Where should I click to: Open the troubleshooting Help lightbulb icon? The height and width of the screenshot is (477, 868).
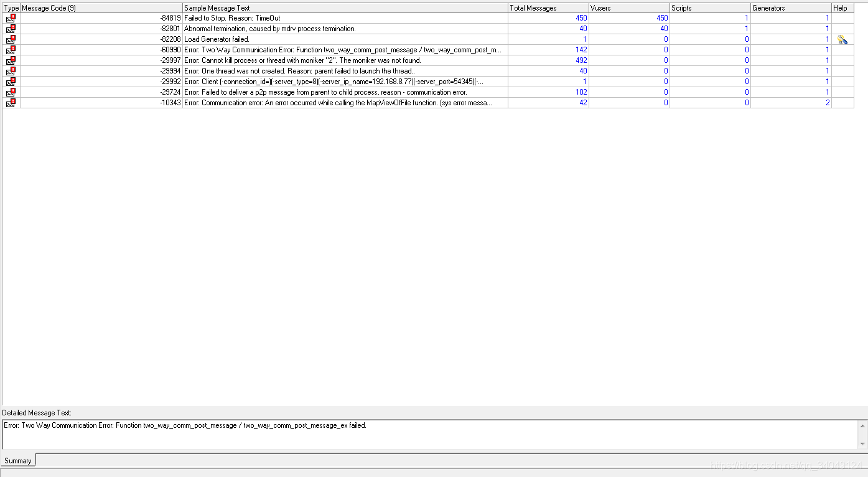842,39
